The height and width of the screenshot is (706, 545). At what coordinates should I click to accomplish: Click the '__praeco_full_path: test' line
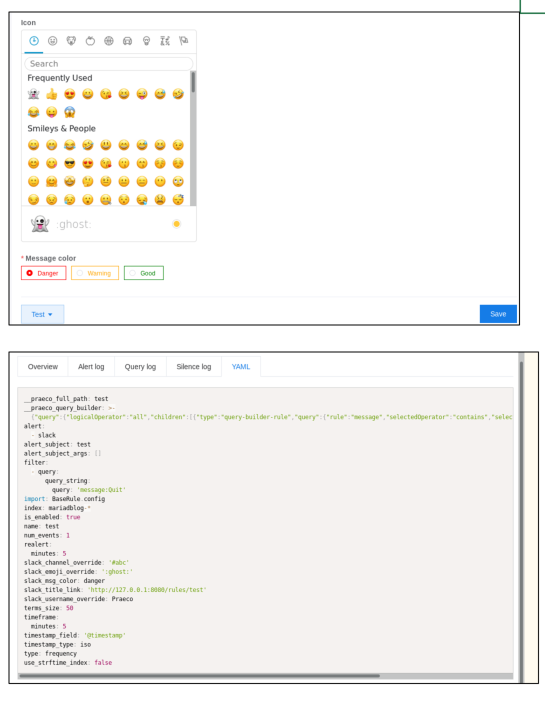66,399
